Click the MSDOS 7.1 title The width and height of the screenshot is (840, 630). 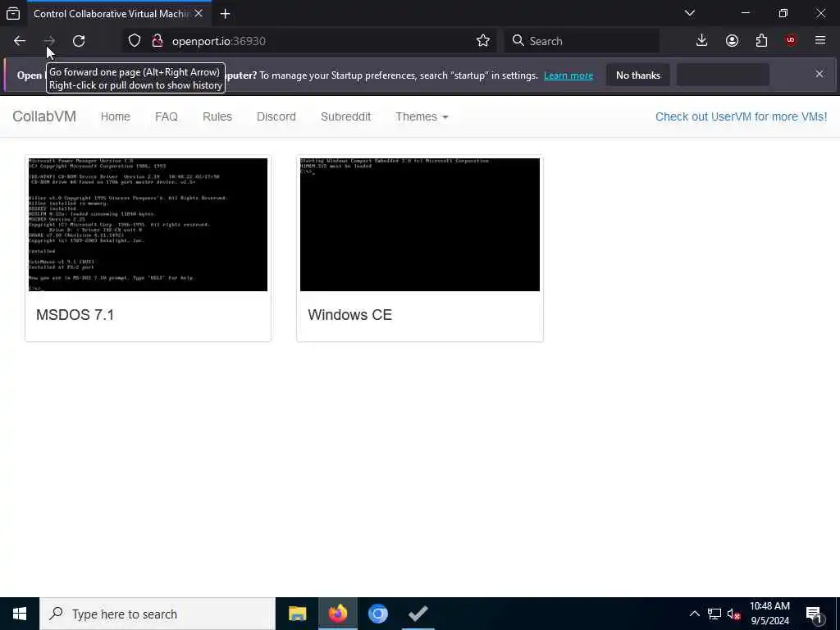click(x=75, y=314)
